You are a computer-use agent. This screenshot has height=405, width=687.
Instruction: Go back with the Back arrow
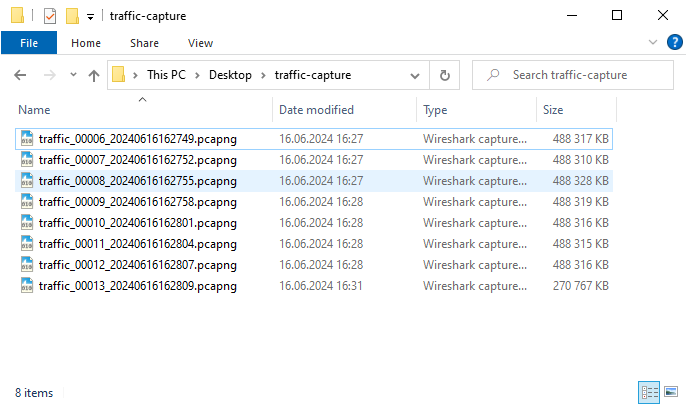pyautogui.click(x=21, y=75)
